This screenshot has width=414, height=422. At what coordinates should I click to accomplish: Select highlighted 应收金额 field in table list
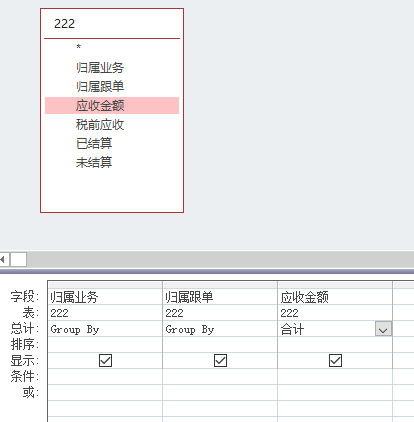[112, 106]
